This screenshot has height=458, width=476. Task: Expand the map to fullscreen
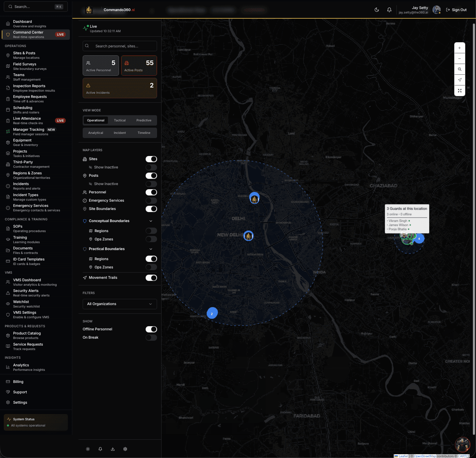[x=459, y=91]
